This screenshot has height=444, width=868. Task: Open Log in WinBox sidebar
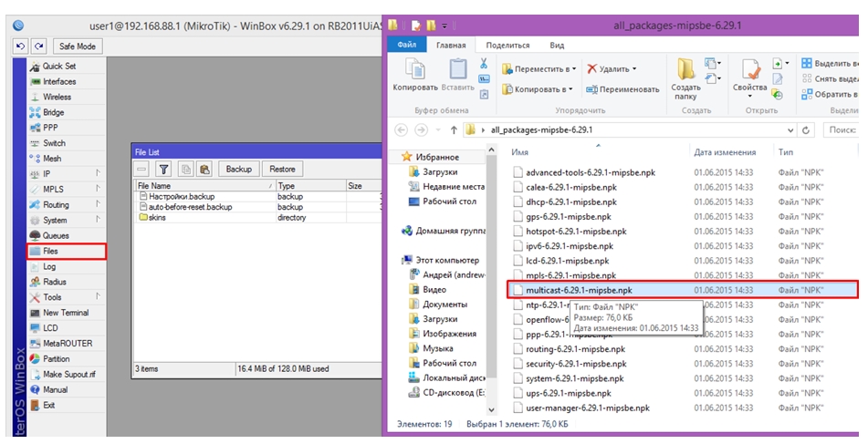pyautogui.click(x=67, y=266)
